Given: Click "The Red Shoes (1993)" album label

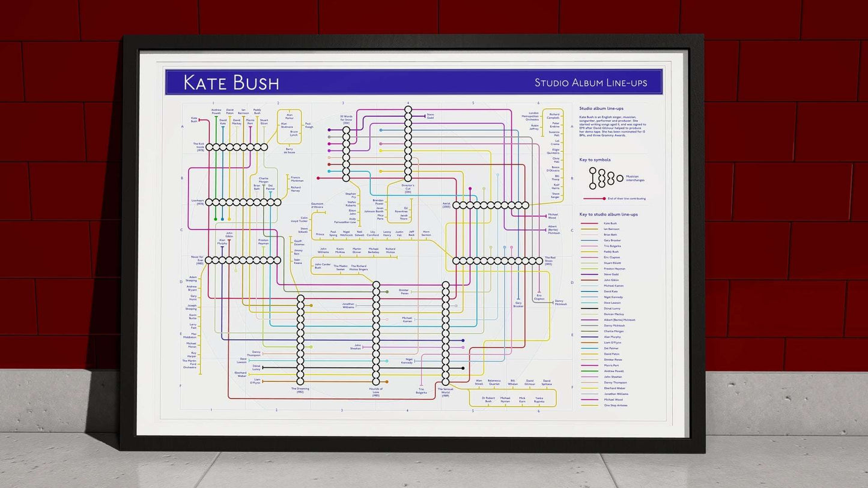Looking at the screenshot, I should pyautogui.click(x=549, y=260).
